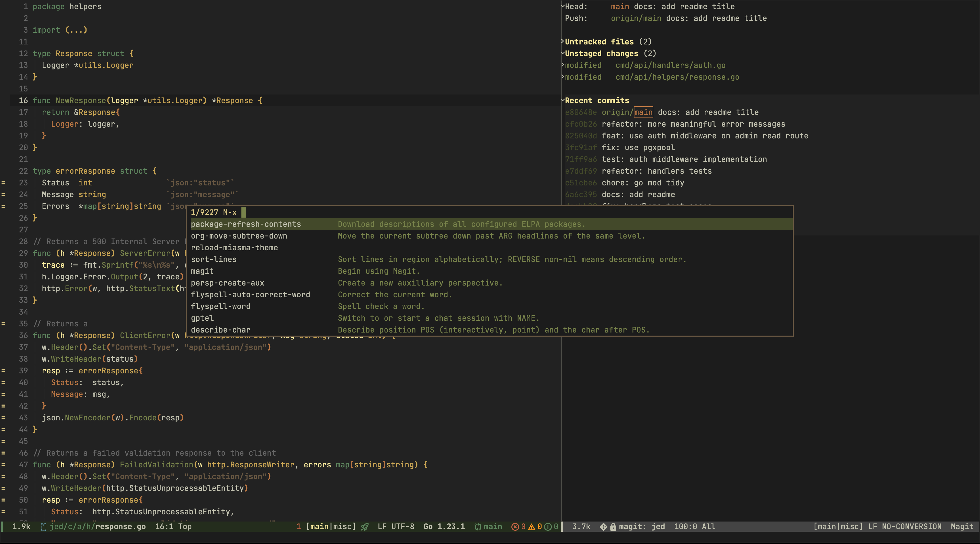Click the diff marker beside line 39
This screenshot has width=980, height=544.
coord(3,371)
